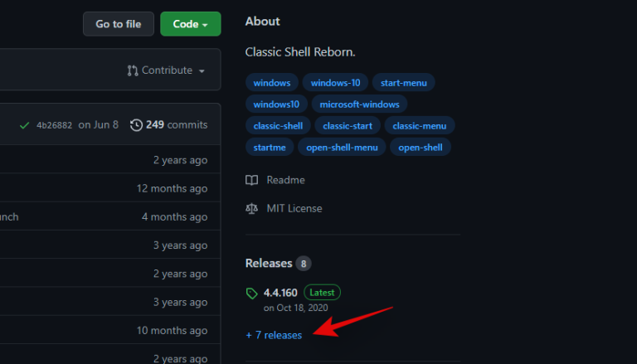
Task: Select the start-menu topic tag
Action: coord(403,83)
